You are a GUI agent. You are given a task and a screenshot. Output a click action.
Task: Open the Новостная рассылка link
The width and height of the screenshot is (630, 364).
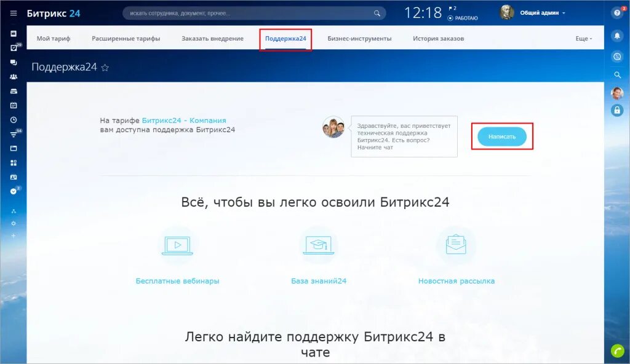click(456, 281)
